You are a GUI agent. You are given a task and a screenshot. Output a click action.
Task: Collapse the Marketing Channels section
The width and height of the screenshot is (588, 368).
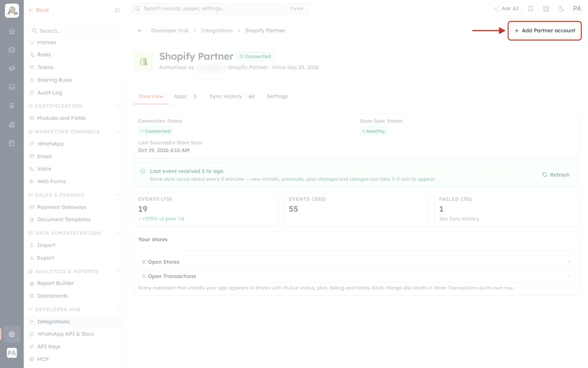click(118, 132)
